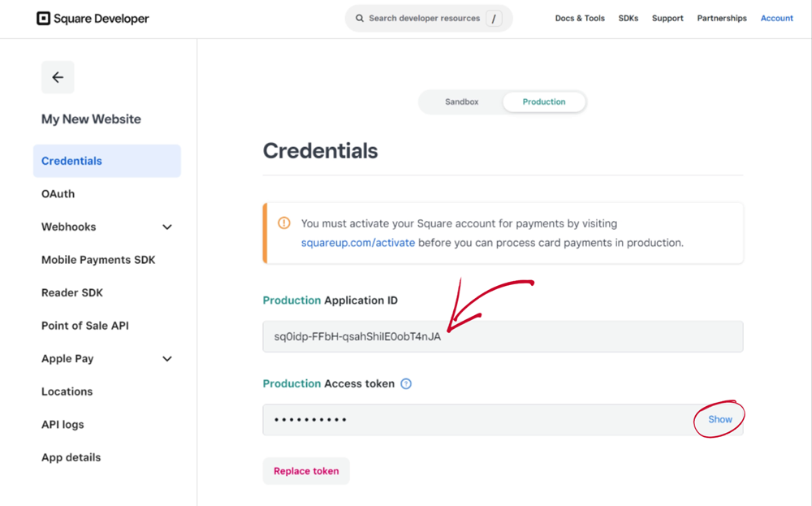Select the Production environment toggle
Viewport: 812px width, 506px height.
(543, 102)
